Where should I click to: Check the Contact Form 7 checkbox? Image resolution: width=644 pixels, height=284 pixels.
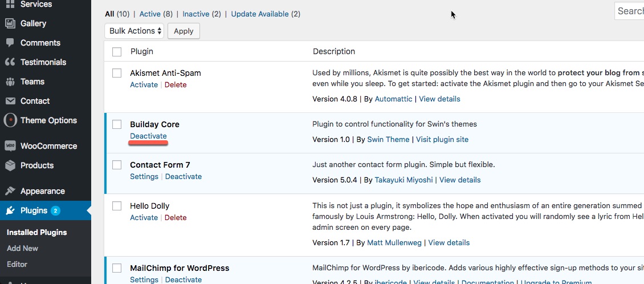click(117, 165)
